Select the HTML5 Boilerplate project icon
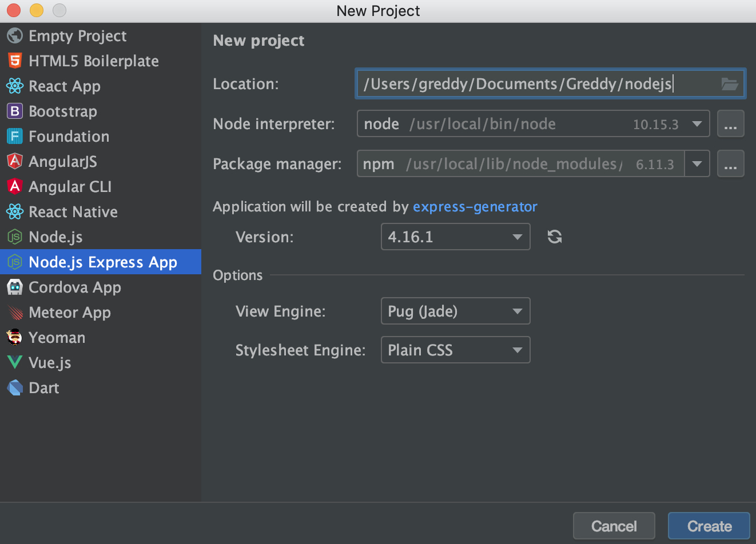756x544 pixels. [15, 61]
